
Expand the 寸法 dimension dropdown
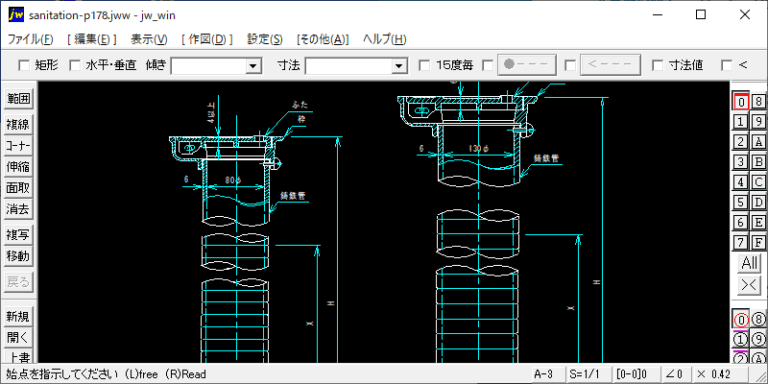(x=400, y=66)
